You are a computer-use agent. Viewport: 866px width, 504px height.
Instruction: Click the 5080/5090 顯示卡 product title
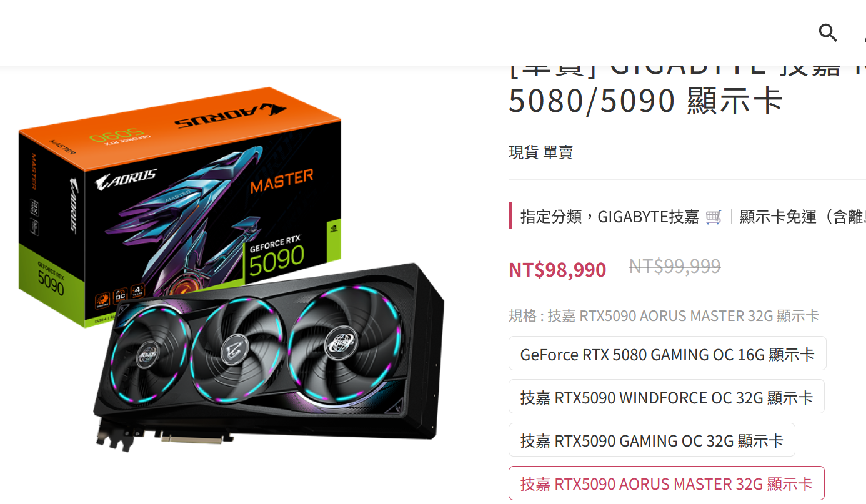[x=646, y=101]
